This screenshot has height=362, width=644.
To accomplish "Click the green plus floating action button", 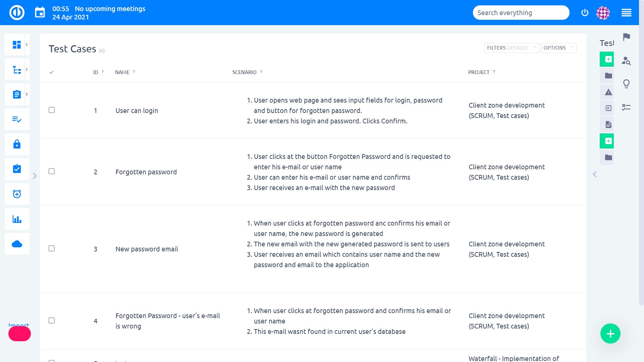I will click(x=610, y=334).
